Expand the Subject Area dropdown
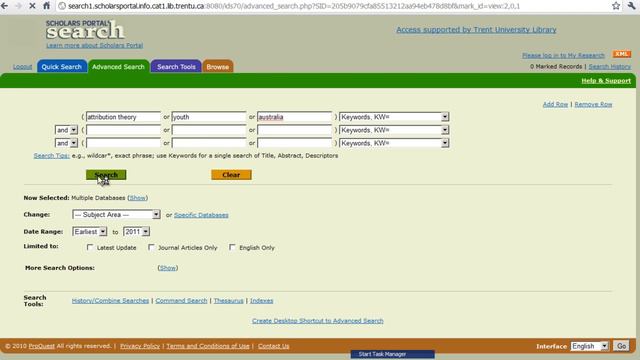This screenshot has width=640, height=360. coord(116,214)
